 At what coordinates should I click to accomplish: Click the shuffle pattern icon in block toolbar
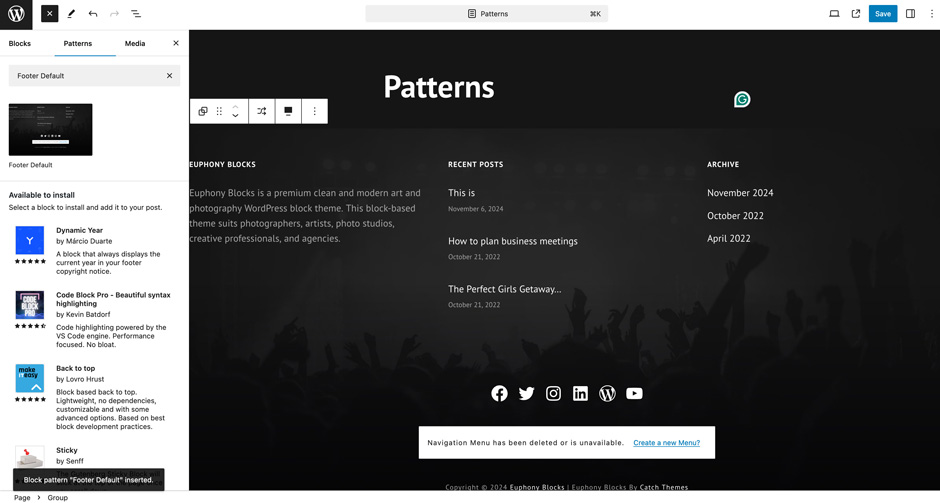tap(262, 111)
